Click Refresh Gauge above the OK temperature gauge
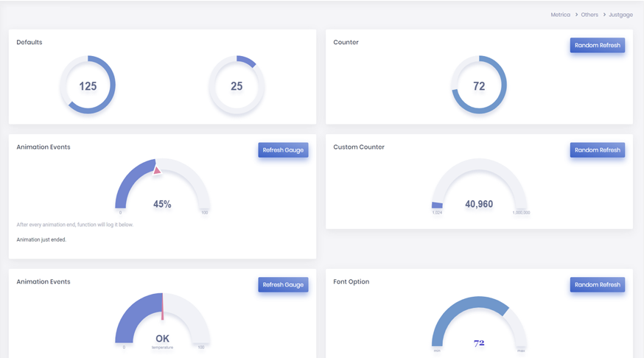Image resolution: width=644 pixels, height=358 pixels. point(283,284)
